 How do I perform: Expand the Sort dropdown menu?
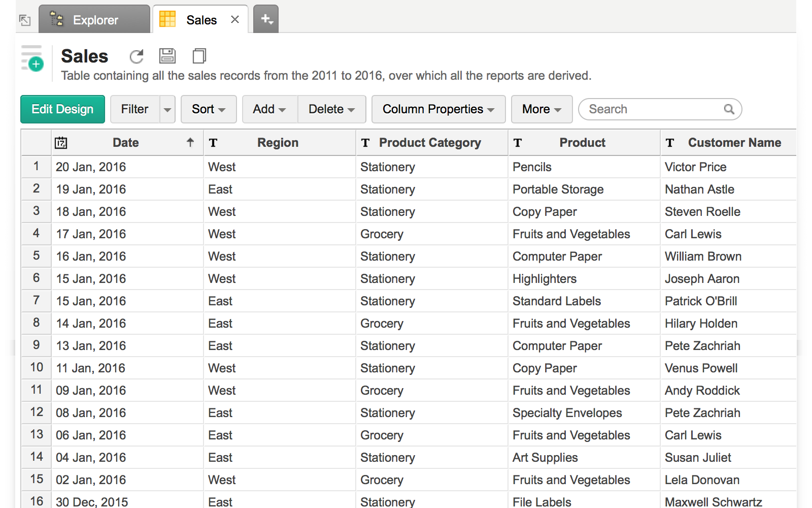coord(209,109)
